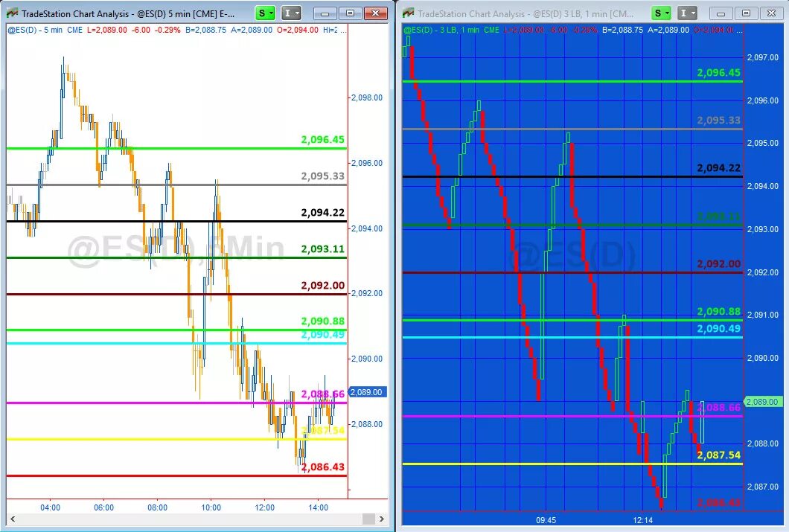Close the 3 LB chart window

[x=771, y=13]
